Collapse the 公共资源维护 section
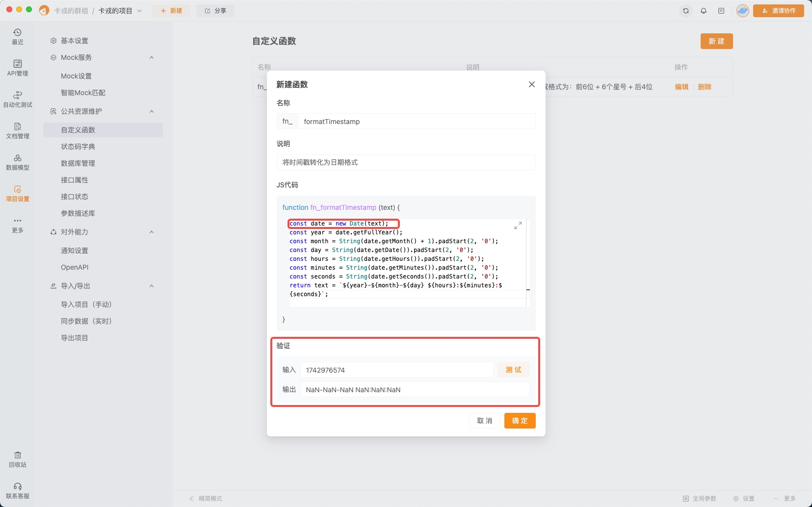Screen dimensions: 812x507 click(x=152, y=111)
